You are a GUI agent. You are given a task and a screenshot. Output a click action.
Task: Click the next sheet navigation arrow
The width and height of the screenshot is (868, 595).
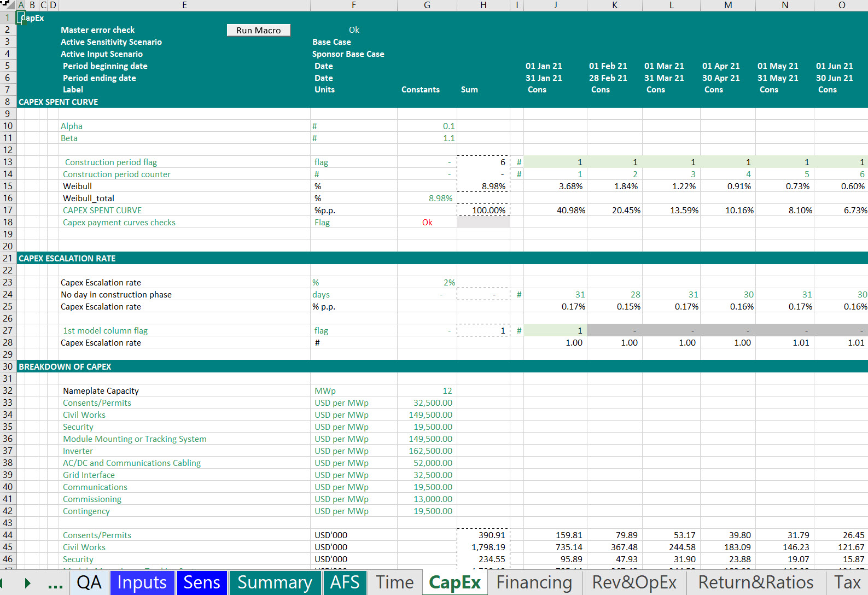tap(27, 584)
